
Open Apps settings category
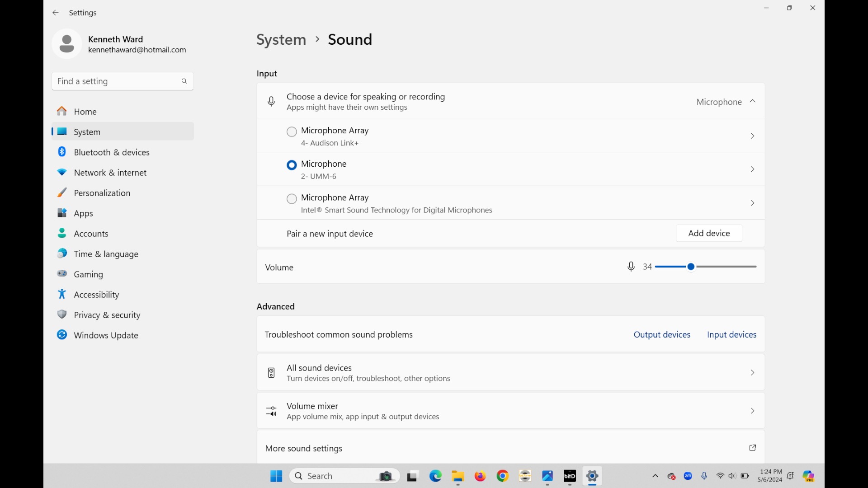click(x=123, y=213)
